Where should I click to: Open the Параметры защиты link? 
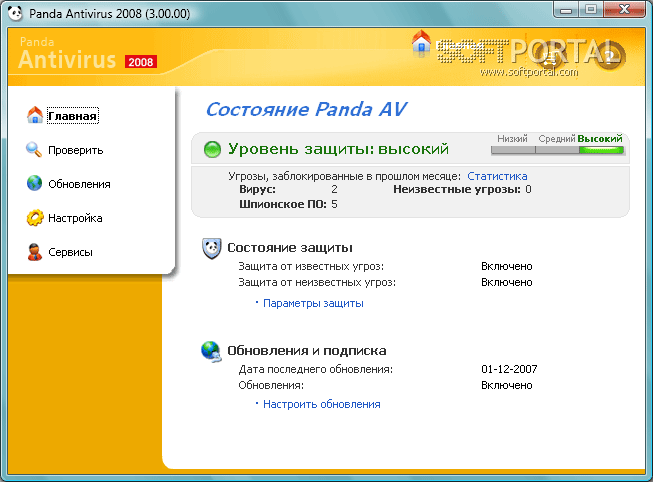click(313, 303)
